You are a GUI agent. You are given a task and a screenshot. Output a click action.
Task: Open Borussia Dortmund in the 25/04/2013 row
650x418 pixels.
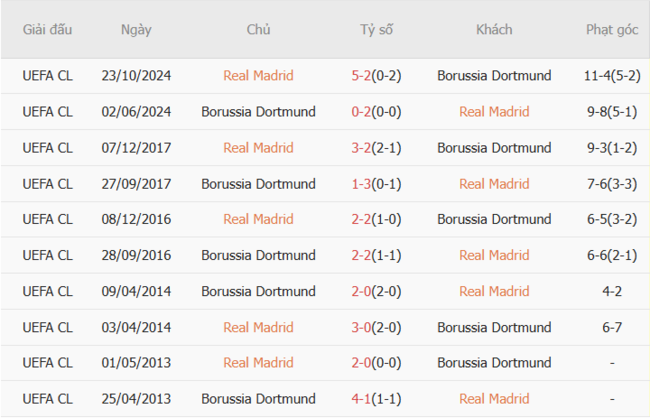258,399
